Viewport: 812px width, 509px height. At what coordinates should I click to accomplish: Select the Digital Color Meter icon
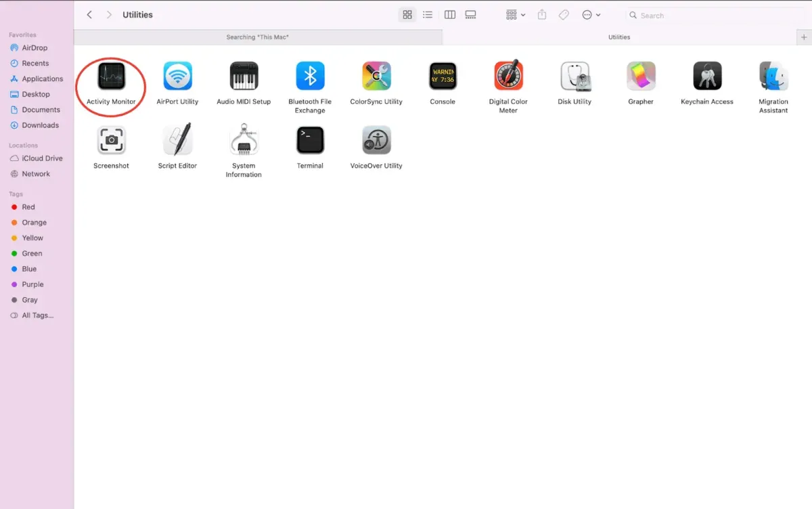pos(509,76)
